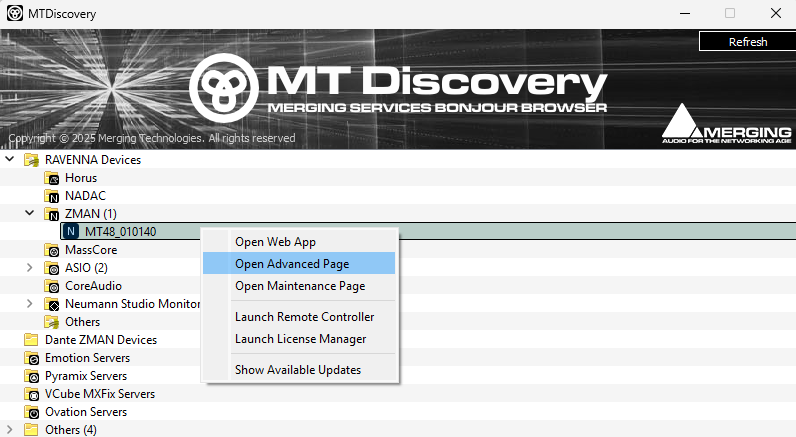
Task: Select the Dante ZMAN Devices item
Action: pos(100,340)
